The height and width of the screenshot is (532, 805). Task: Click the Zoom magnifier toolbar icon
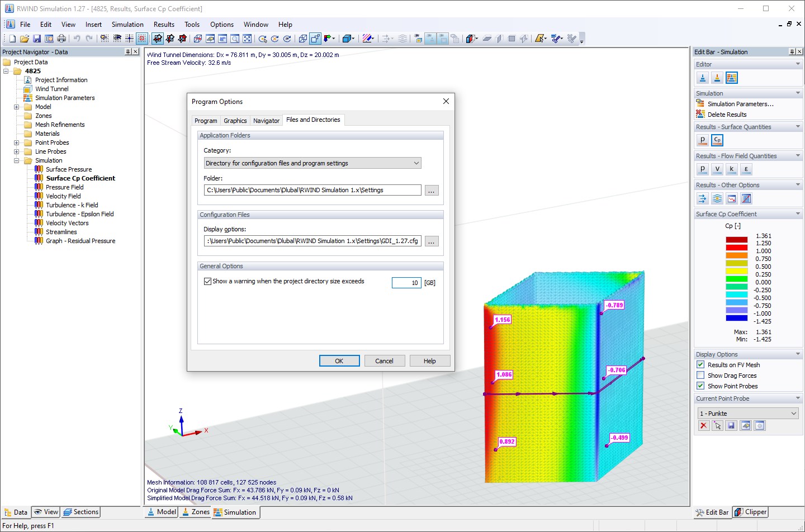click(x=235, y=39)
